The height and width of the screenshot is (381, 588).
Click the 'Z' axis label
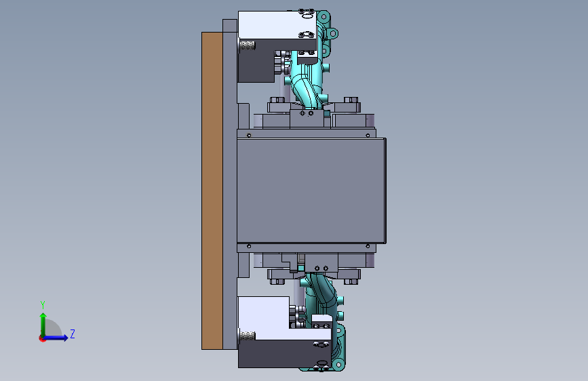(x=73, y=334)
